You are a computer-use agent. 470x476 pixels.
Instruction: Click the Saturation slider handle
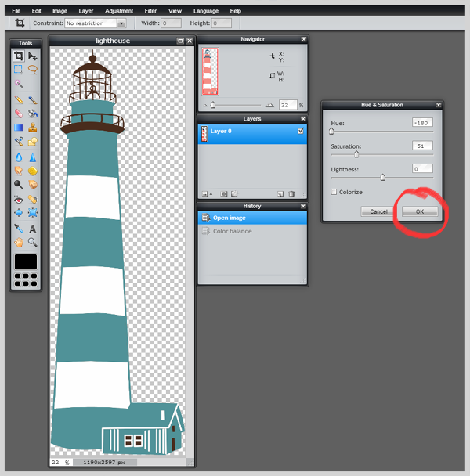356,154
